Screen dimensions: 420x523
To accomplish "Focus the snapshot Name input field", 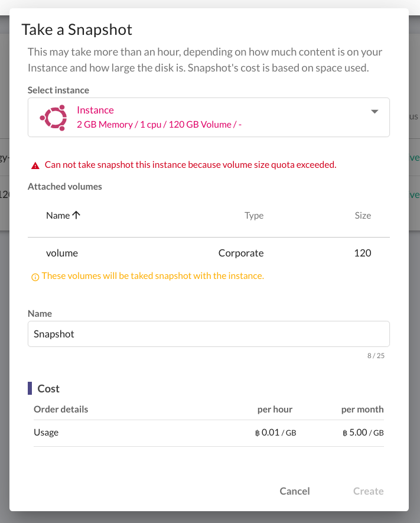I will pos(209,334).
